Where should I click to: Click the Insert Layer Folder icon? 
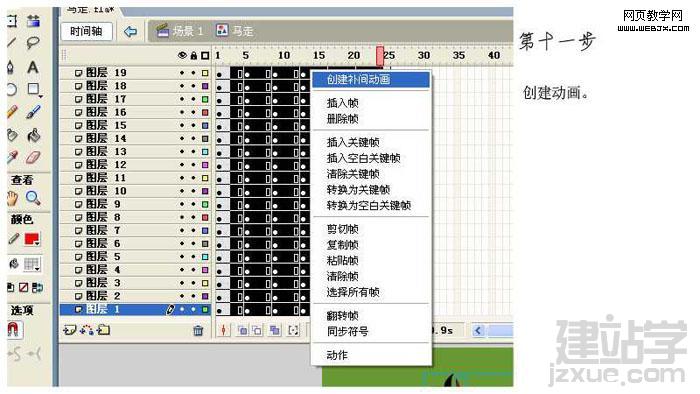[x=104, y=330]
